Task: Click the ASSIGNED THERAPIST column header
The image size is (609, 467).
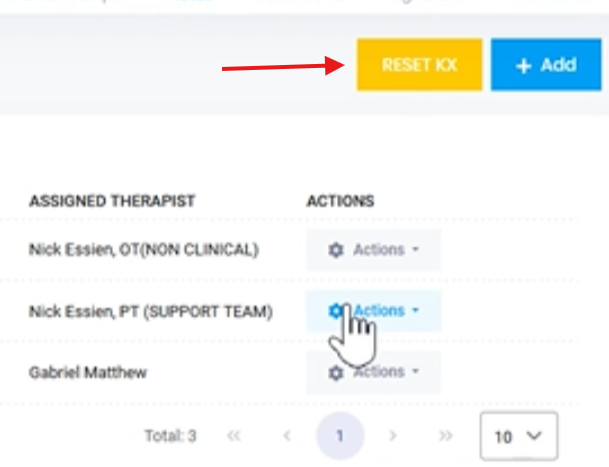Action: pos(112,201)
